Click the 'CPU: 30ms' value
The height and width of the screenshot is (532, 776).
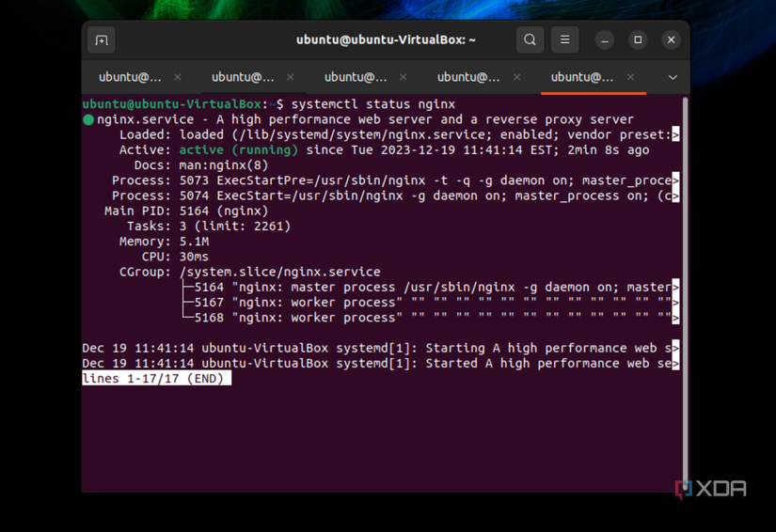click(194, 258)
